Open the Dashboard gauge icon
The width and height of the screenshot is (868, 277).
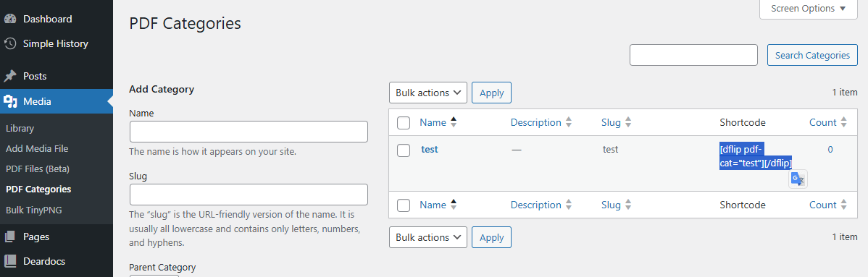point(10,20)
